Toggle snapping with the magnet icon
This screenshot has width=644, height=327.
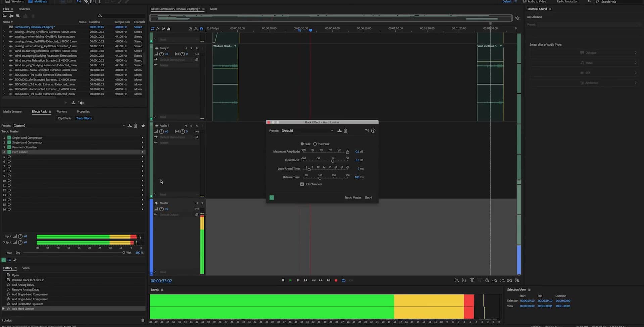pyautogui.click(x=201, y=29)
